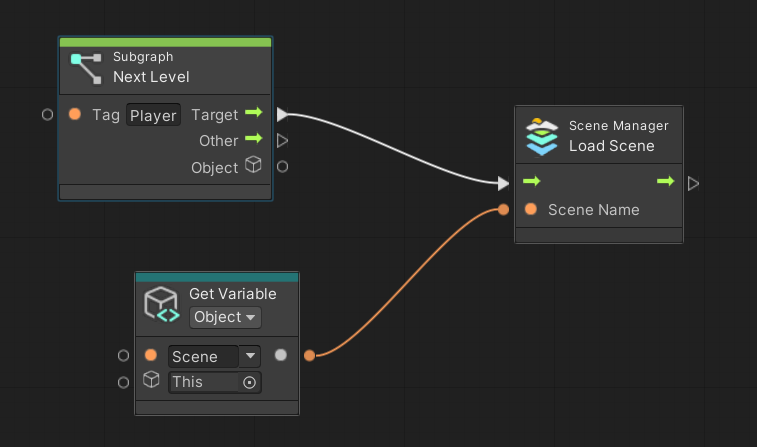Click the Get Variable value output port
This screenshot has height=447, width=757.
[309, 356]
